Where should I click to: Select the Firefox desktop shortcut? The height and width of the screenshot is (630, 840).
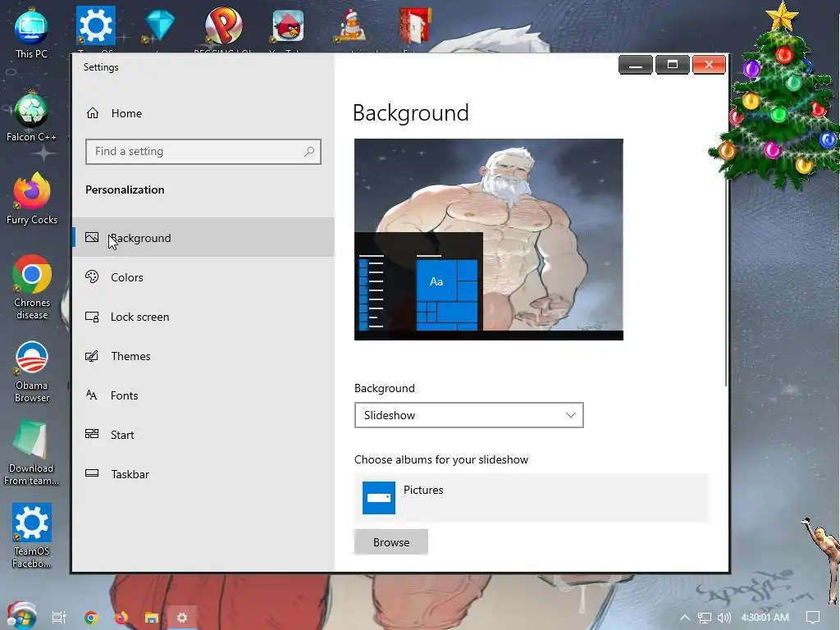click(32, 199)
